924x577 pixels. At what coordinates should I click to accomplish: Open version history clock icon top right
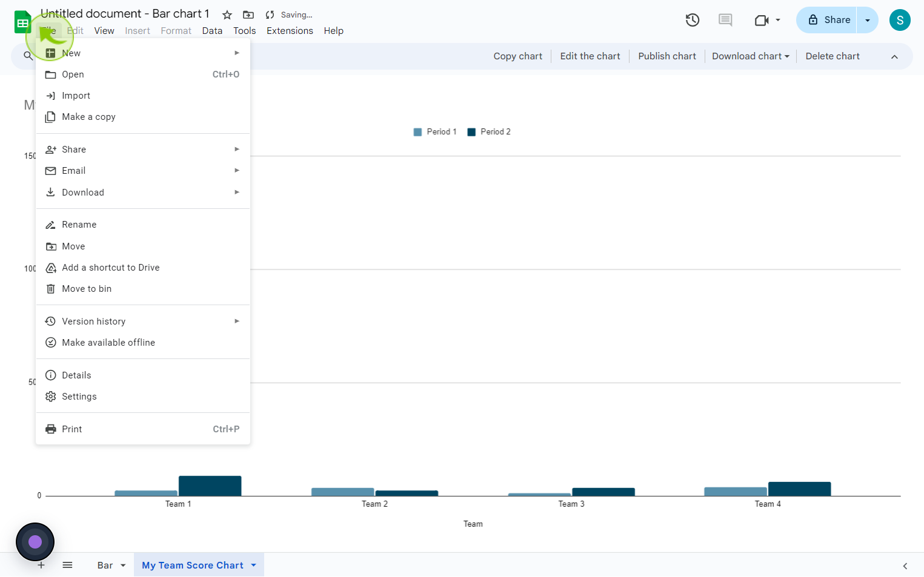(693, 20)
